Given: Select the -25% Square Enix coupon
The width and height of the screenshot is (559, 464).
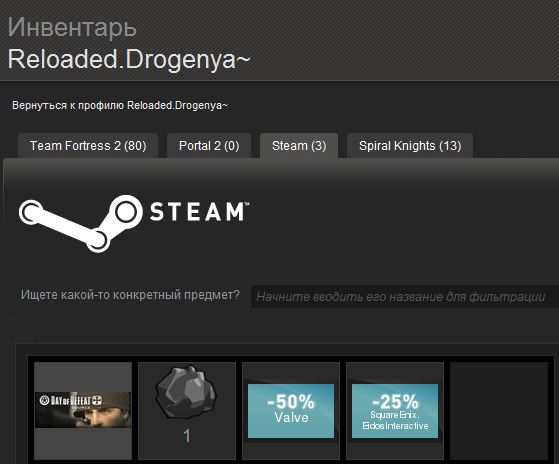Looking at the screenshot, I should (x=395, y=411).
